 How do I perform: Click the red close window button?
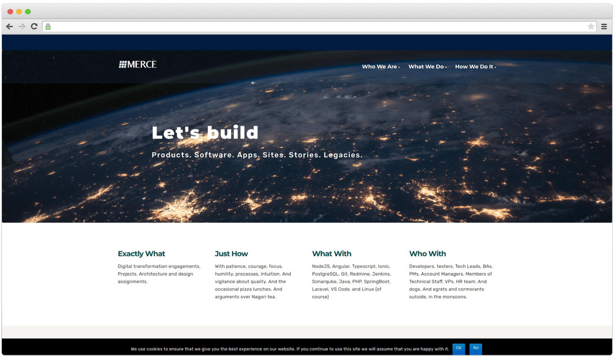coord(10,12)
